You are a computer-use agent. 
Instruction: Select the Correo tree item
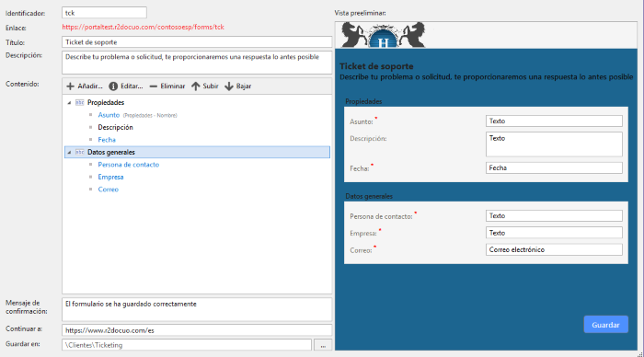click(x=108, y=190)
